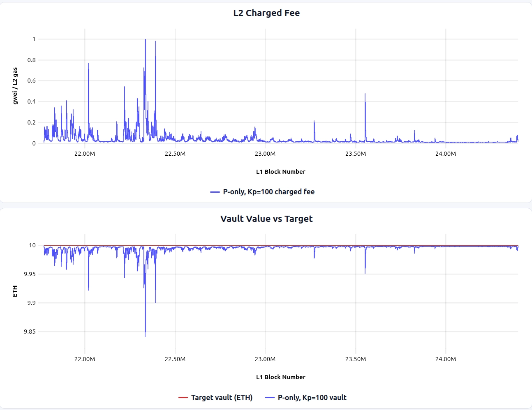
Task: Click the red Target vault legend line swatch
Action: [x=183, y=398]
